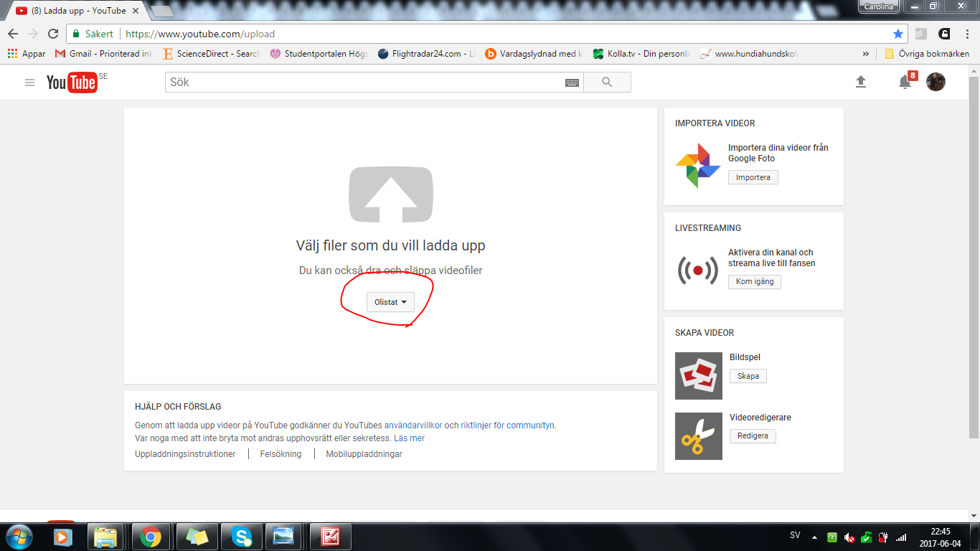Click the Google Photos pinwheel icon

pos(698,165)
